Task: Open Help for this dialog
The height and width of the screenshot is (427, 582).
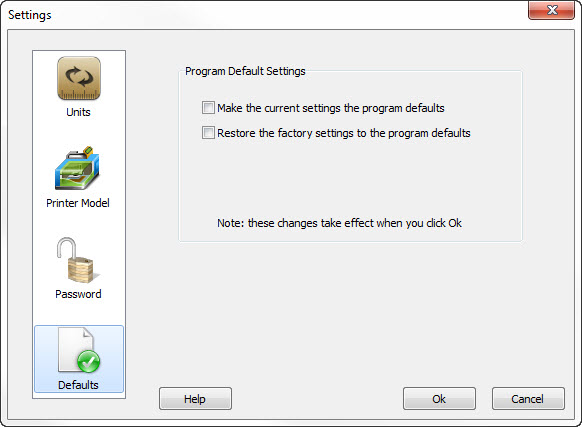Action: point(195,399)
